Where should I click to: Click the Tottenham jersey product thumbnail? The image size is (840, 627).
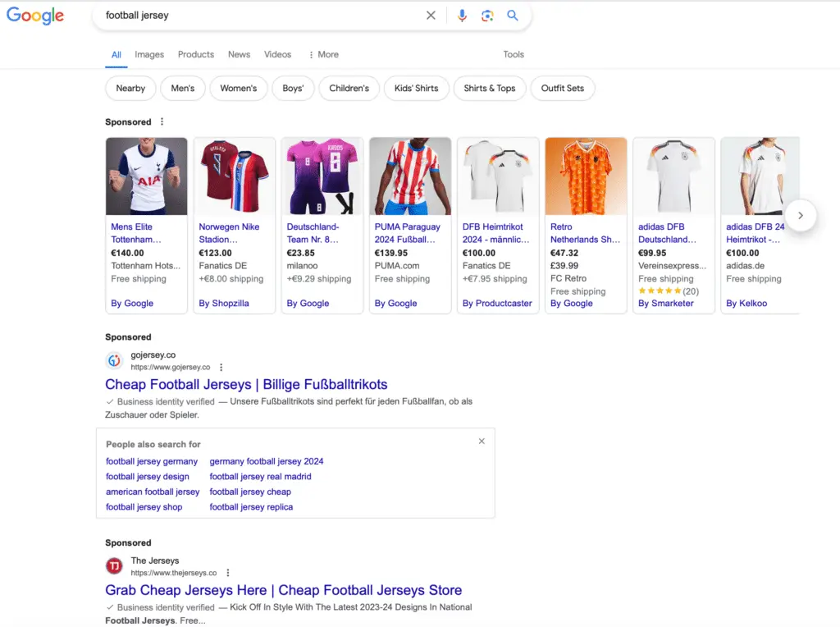click(146, 175)
